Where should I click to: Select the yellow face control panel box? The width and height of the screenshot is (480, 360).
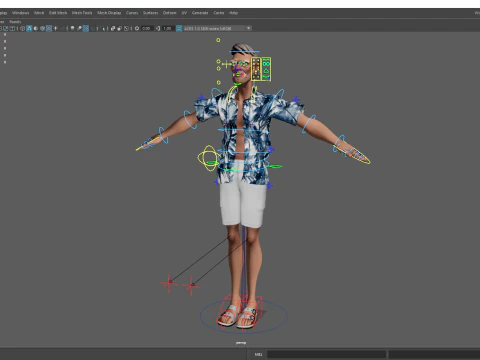tap(261, 69)
